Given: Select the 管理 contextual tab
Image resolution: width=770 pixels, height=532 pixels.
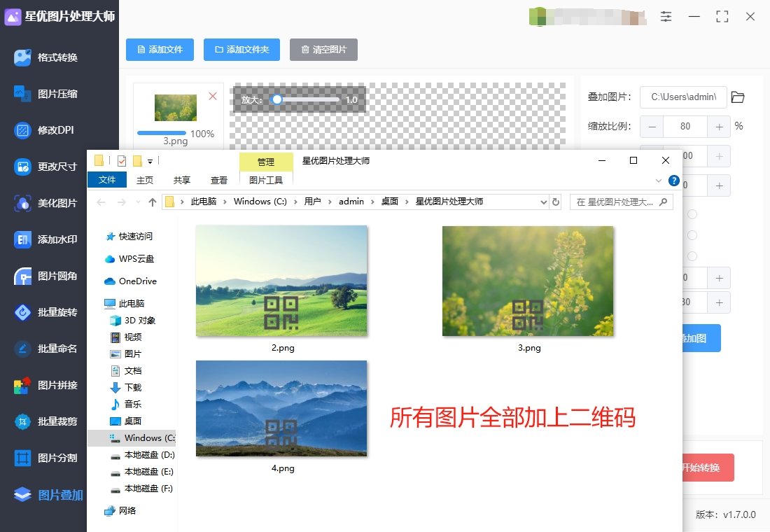Looking at the screenshot, I should pyautogui.click(x=266, y=162).
